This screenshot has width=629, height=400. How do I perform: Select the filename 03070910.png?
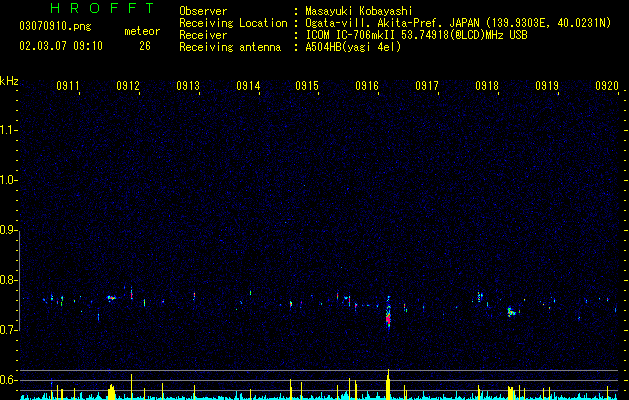pos(55,27)
